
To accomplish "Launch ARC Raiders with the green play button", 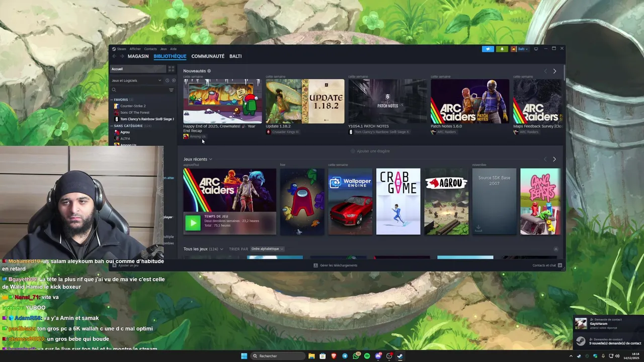I will click(193, 223).
